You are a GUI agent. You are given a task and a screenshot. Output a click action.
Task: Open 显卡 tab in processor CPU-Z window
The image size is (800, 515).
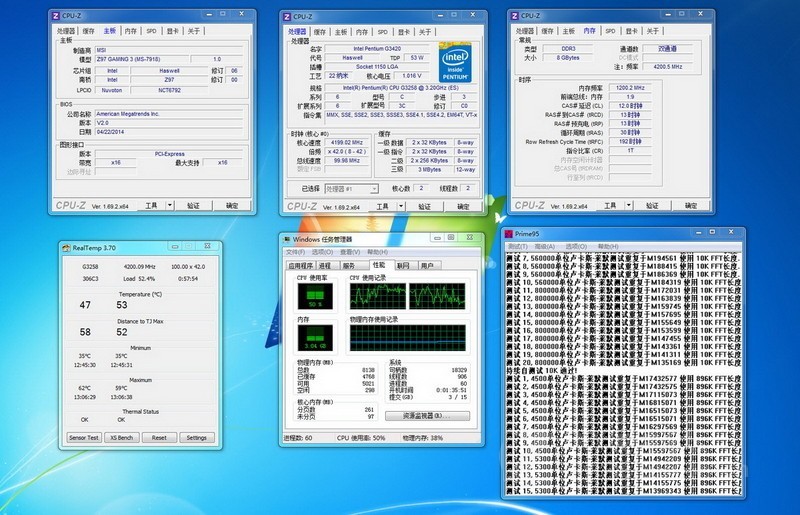(x=404, y=32)
